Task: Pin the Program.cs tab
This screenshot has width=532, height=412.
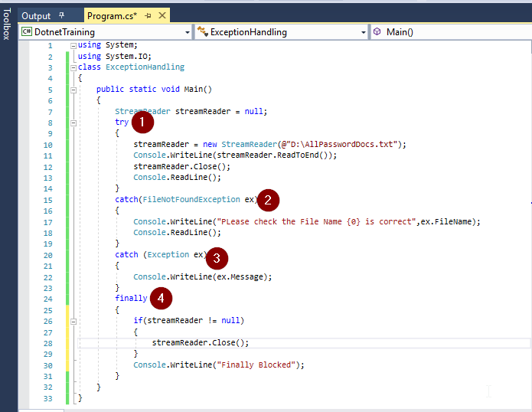Action: click(x=148, y=15)
